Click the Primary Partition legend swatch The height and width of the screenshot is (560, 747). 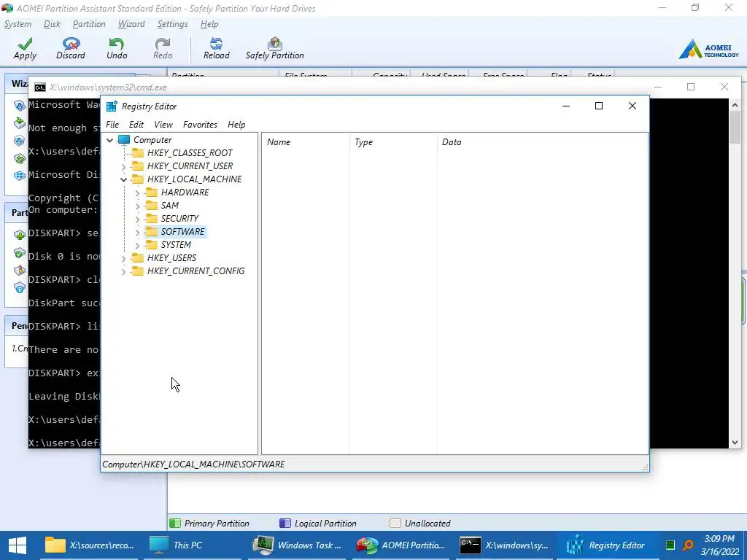pyautogui.click(x=175, y=523)
